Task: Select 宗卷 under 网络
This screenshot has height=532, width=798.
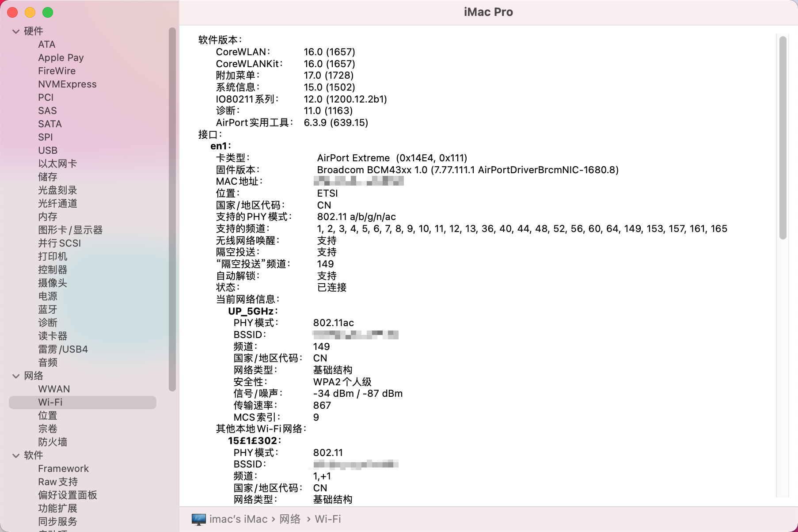Action: pos(48,429)
